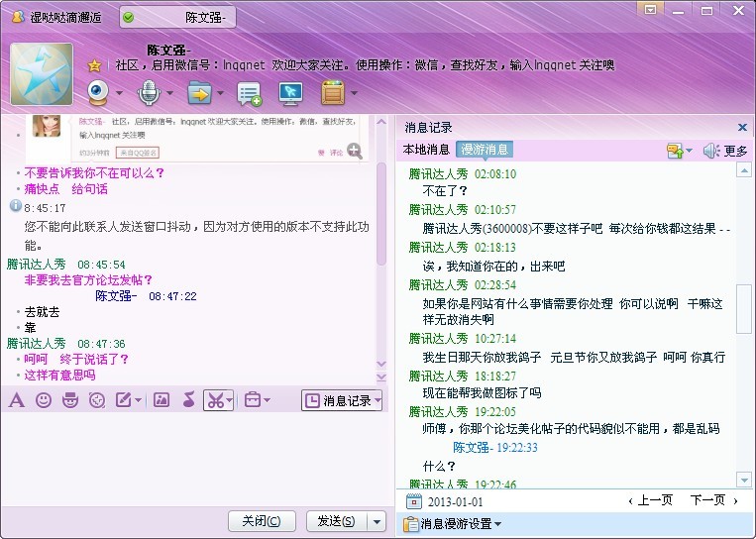Click 更多 in message record toolbar

736,152
